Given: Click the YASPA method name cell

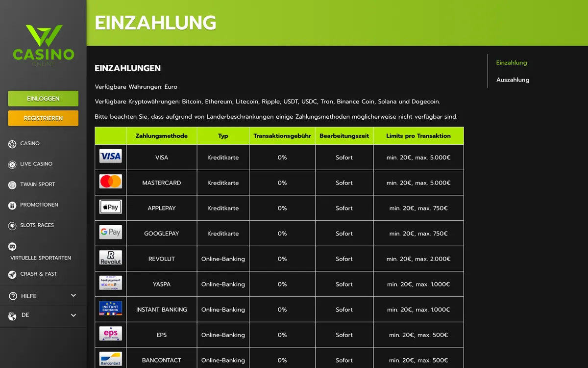Looking at the screenshot, I should [x=162, y=284].
